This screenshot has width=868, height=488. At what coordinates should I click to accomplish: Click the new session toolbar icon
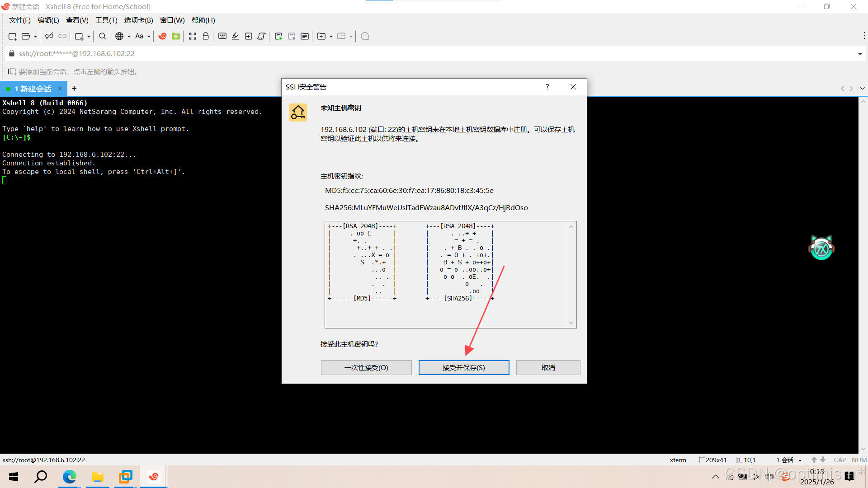[12, 36]
